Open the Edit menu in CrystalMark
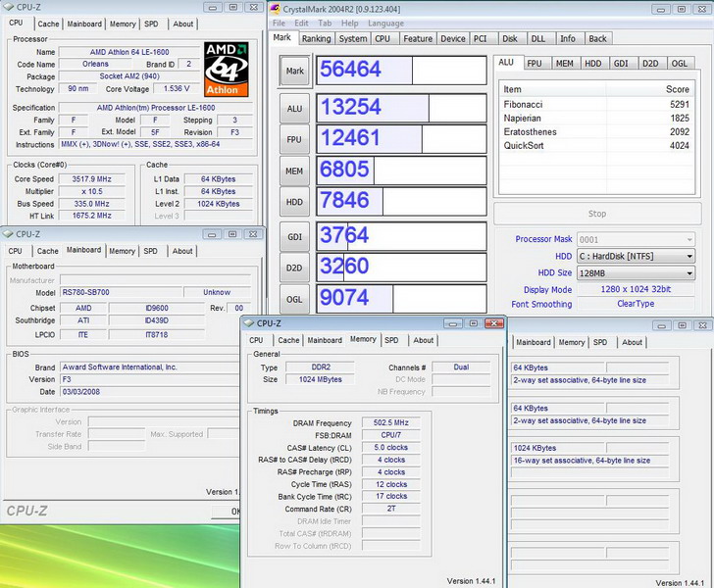 point(301,24)
